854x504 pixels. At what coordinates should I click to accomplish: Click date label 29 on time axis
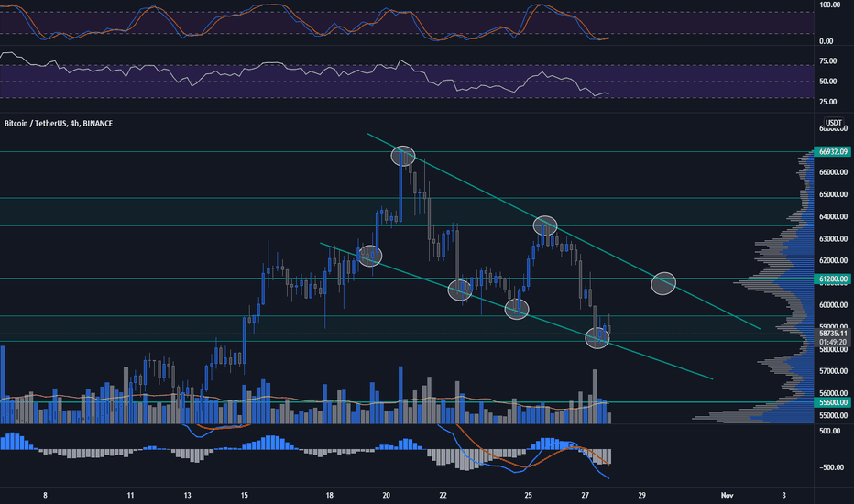[x=641, y=495]
